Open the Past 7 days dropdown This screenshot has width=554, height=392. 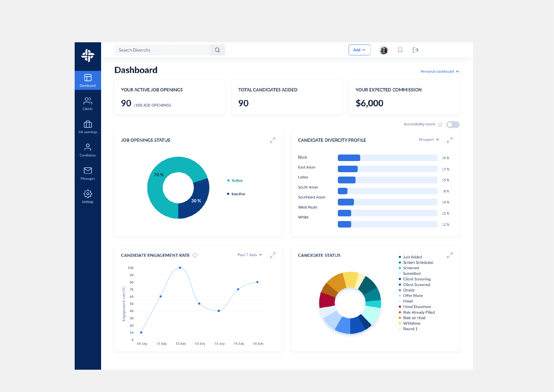250,255
